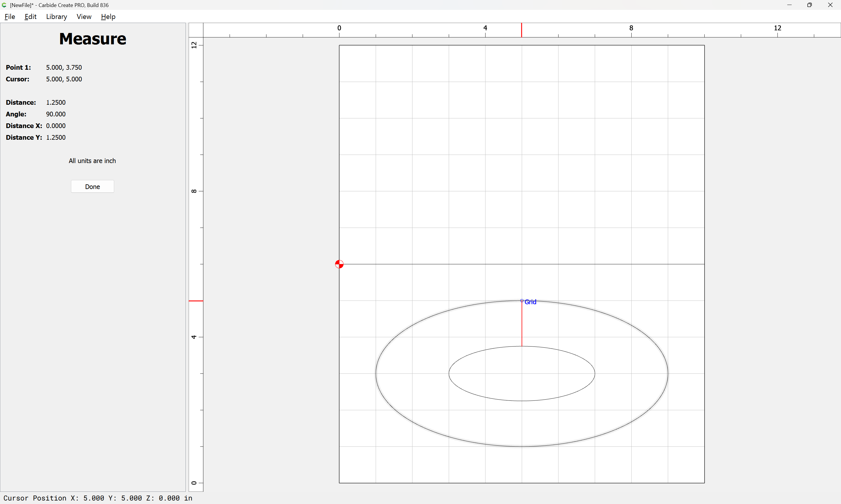The width and height of the screenshot is (841, 504).
Task: Minimize the Carbide Create window
Action: tap(789, 5)
